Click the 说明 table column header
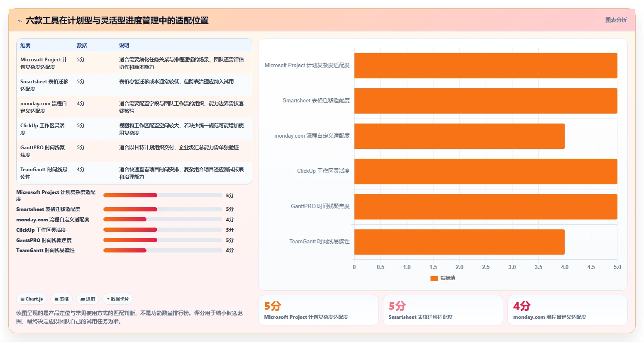 [124, 46]
